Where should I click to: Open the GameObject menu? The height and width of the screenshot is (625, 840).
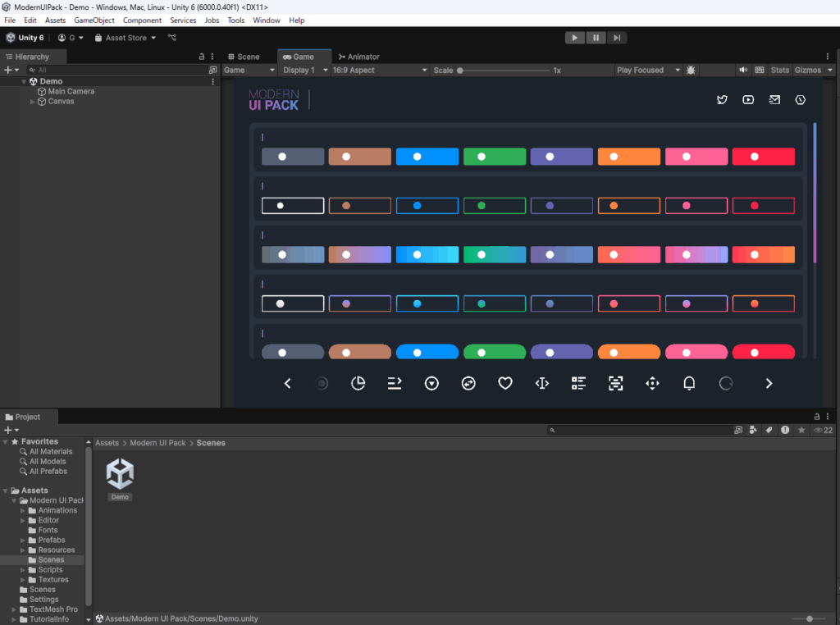[x=94, y=21]
